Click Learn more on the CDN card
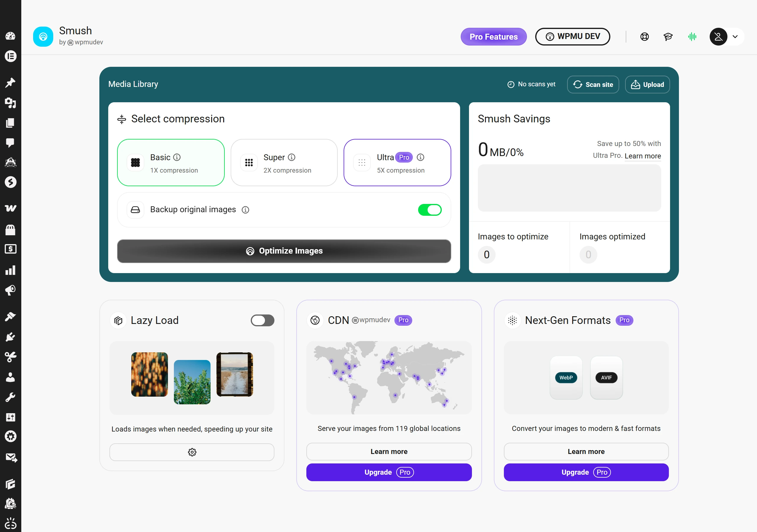757x532 pixels. (389, 452)
